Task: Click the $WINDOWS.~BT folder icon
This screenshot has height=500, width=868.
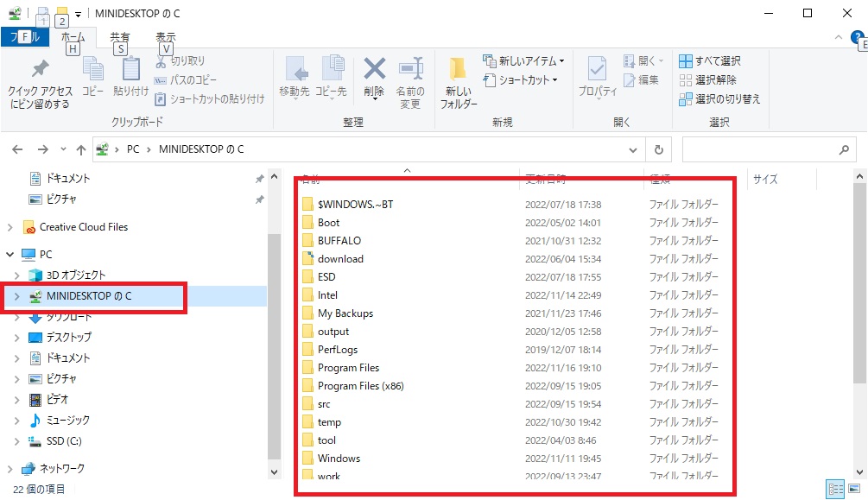Action: [307, 205]
